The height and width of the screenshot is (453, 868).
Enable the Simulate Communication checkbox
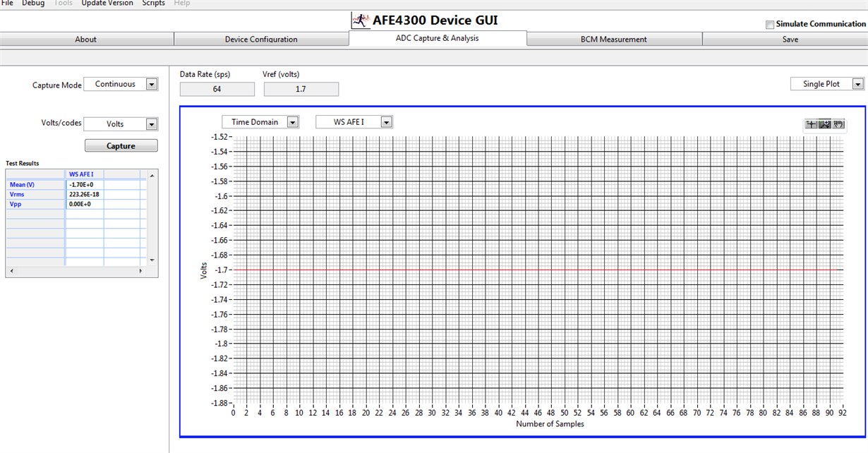(x=769, y=25)
